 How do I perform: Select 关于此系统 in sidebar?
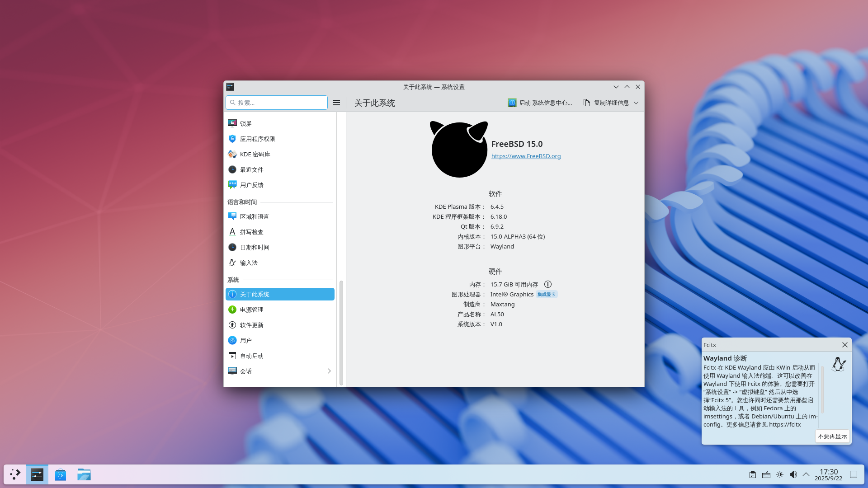(280, 294)
